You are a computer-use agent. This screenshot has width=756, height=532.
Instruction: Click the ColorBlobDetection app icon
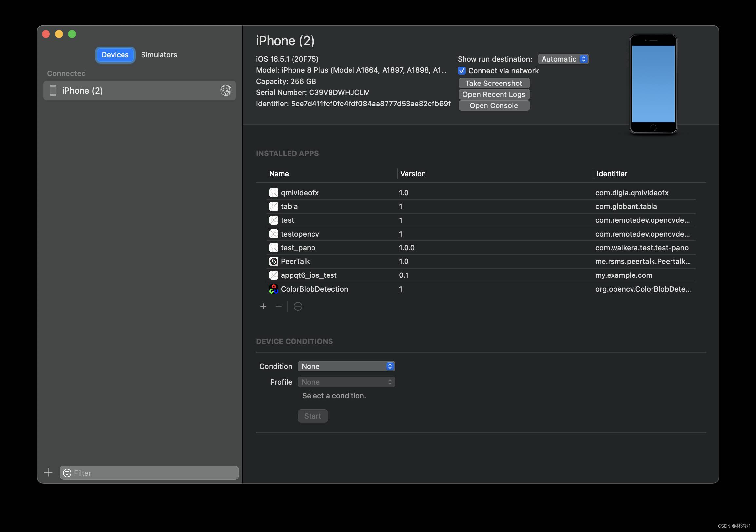point(274,289)
